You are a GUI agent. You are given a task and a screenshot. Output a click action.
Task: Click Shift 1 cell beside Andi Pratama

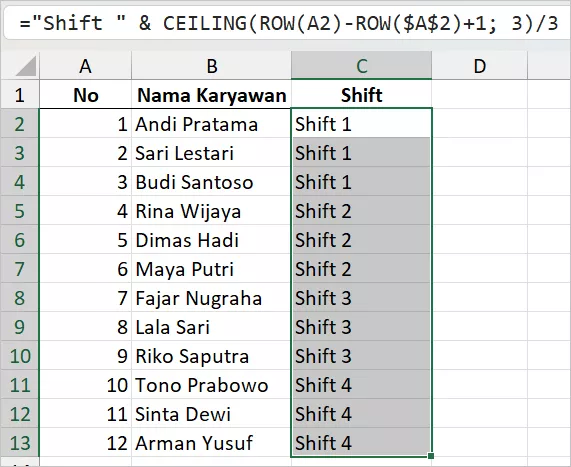pyautogui.click(x=361, y=124)
